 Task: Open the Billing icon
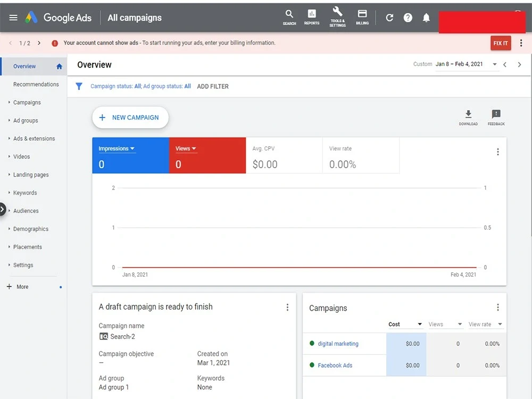tap(362, 18)
